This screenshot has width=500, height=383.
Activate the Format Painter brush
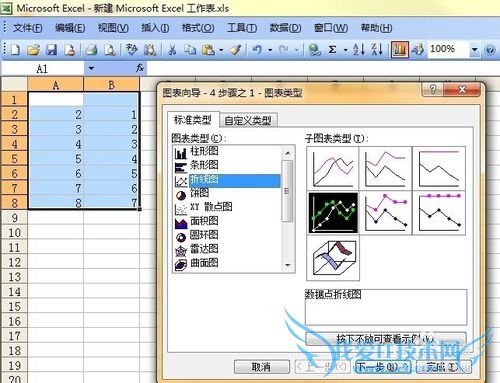(235, 50)
